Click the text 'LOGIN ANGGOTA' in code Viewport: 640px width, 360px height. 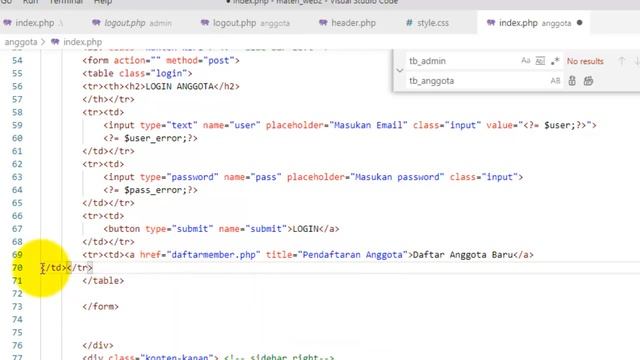[x=180, y=87]
